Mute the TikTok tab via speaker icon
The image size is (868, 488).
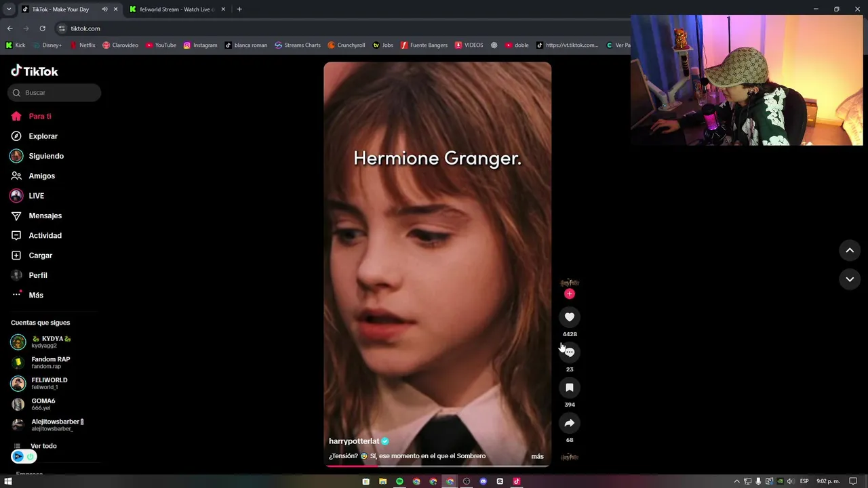(104, 9)
